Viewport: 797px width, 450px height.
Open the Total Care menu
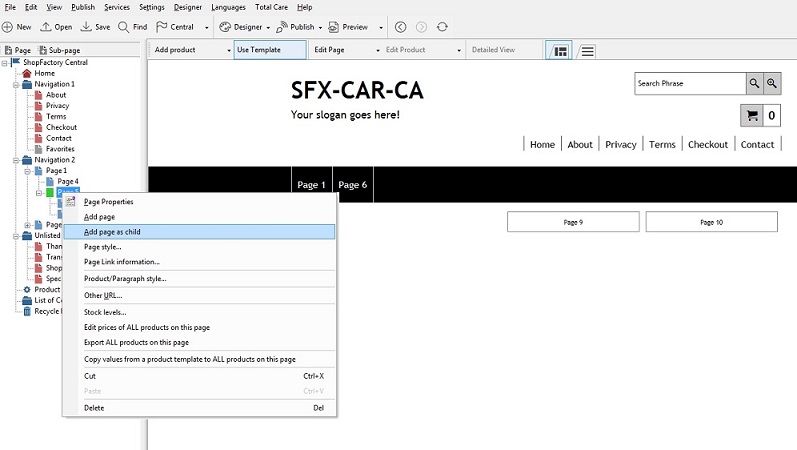[271, 7]
